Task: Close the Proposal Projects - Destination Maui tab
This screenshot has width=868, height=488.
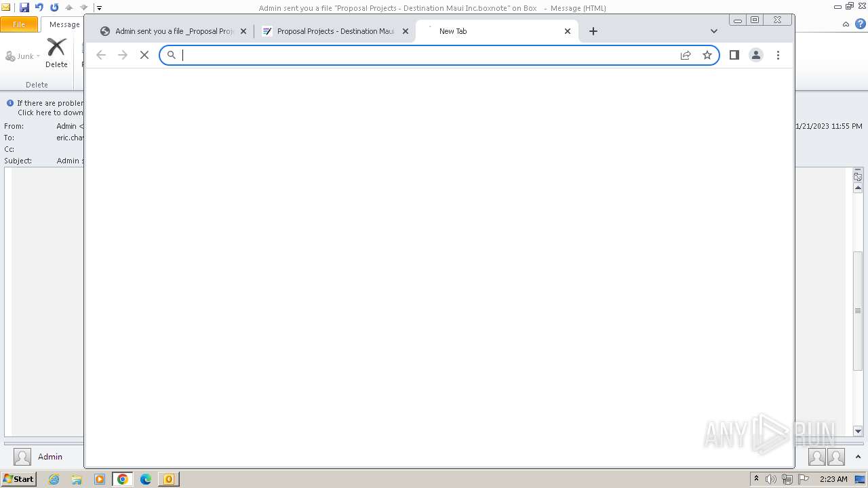Action: 406,31
